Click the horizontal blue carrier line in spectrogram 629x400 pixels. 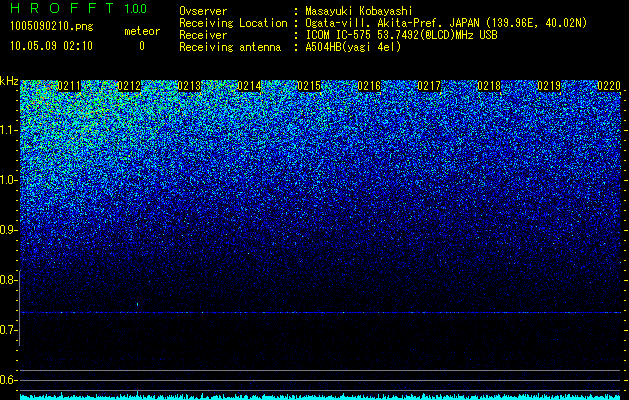pyautogui.click(x=321, y=312)
